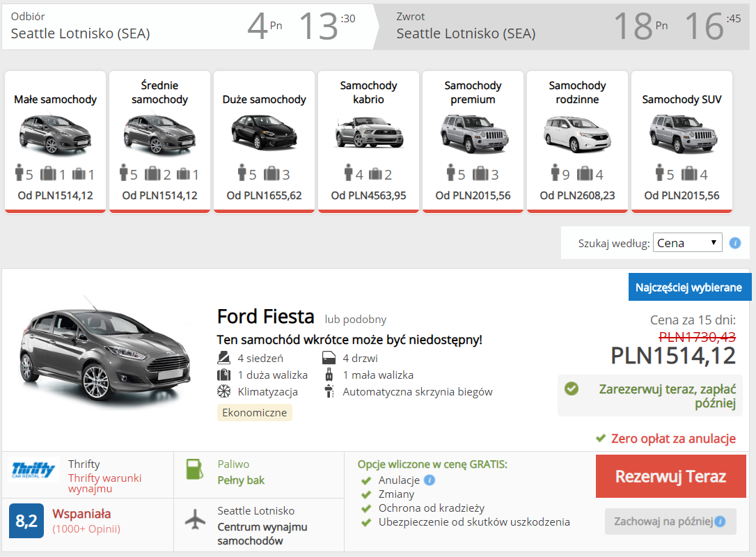The width and height of the screenshot is (756, 557).
Task: Click the return date 18 Pn
Action: pos(640,26)
